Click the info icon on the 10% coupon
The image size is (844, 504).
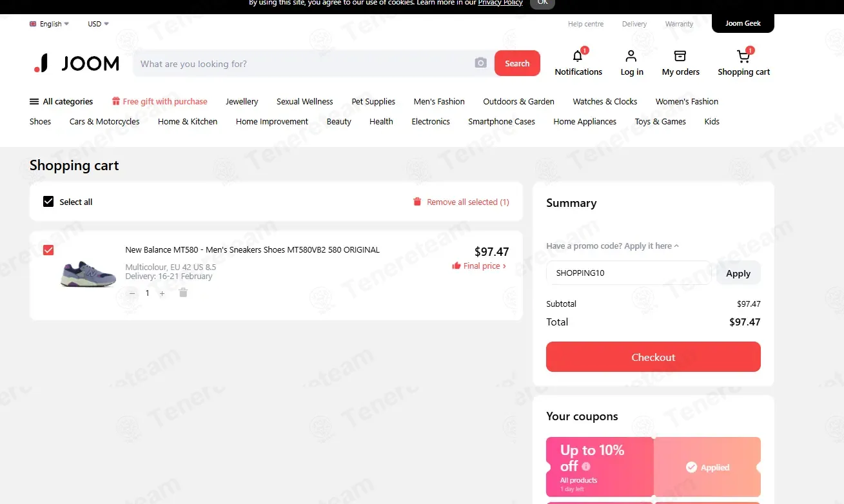[x=586, y=466]
